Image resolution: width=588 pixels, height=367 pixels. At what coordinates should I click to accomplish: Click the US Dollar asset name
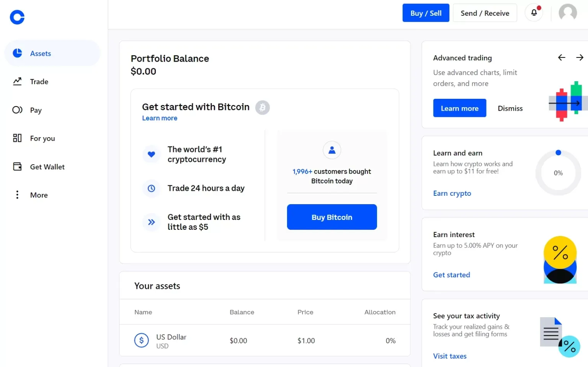point(171,337)
